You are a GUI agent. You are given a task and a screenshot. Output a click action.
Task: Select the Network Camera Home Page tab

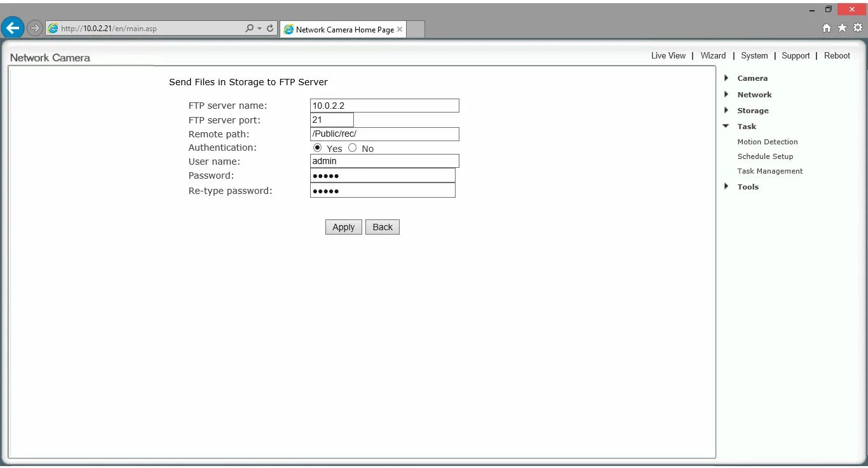342,29
